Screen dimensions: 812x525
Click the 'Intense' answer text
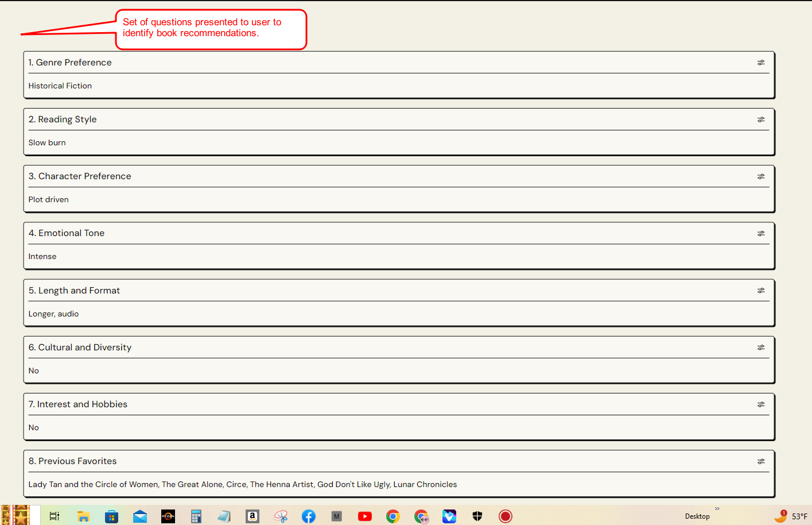pos(42,256)
